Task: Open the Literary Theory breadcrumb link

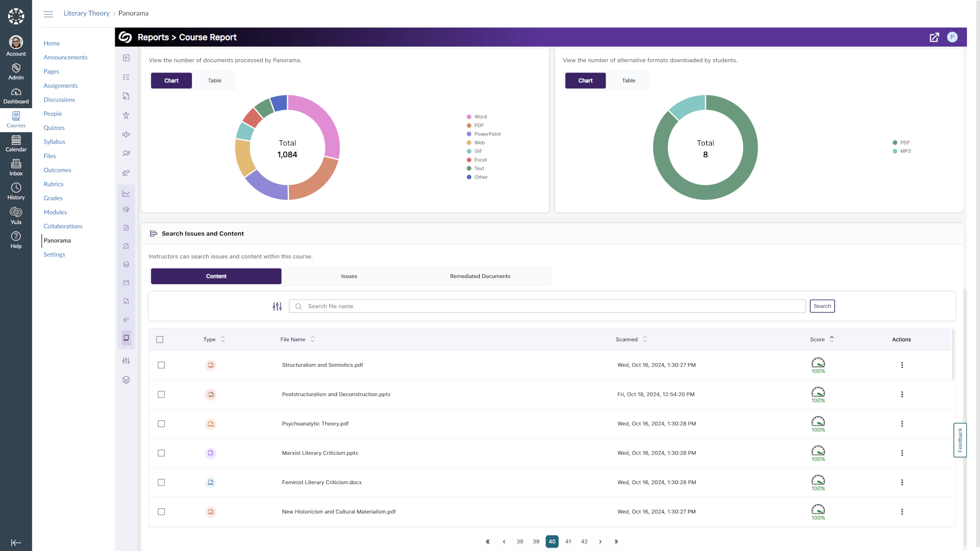Action: (87, 13)
